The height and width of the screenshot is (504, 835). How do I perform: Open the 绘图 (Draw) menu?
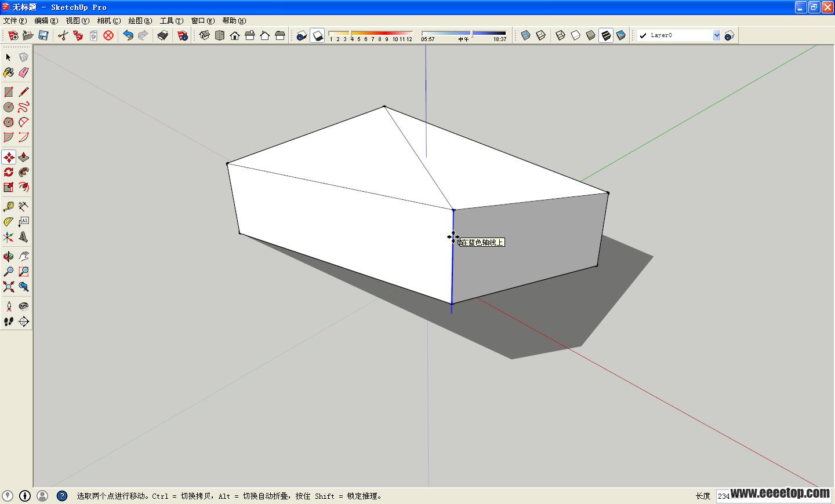[x=140, y=21]
